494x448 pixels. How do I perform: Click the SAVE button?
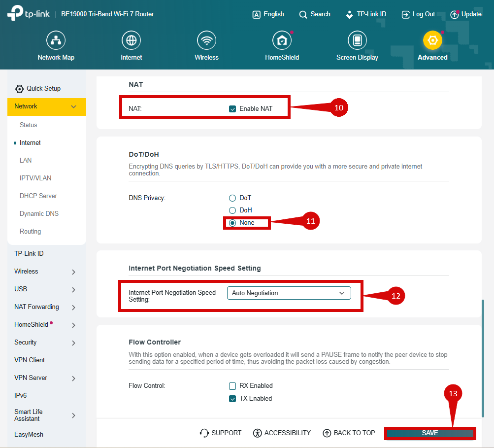pyautogui.click(x=429, y=433)
